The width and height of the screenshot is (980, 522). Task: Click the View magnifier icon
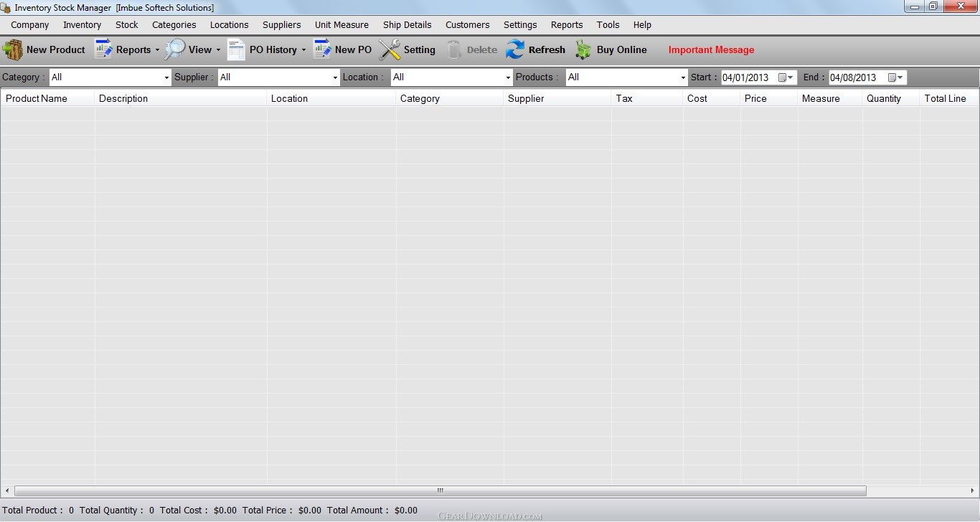point(174,49)
